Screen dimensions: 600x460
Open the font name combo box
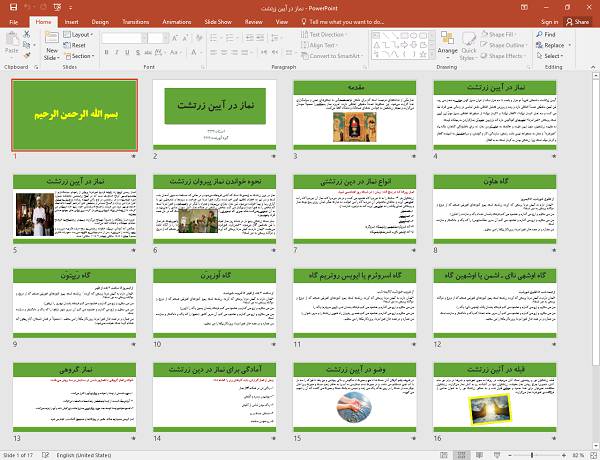[124, 38]
